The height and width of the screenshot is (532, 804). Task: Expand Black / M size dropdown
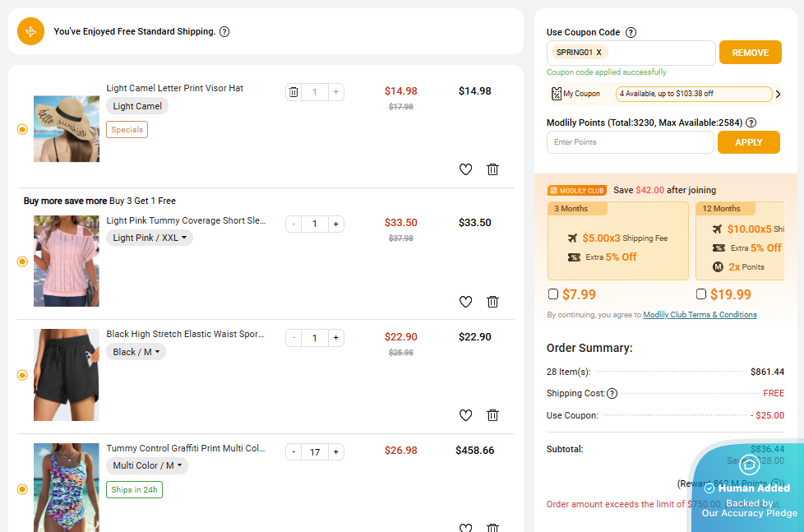pyautogui.click(x=136, y=352)
